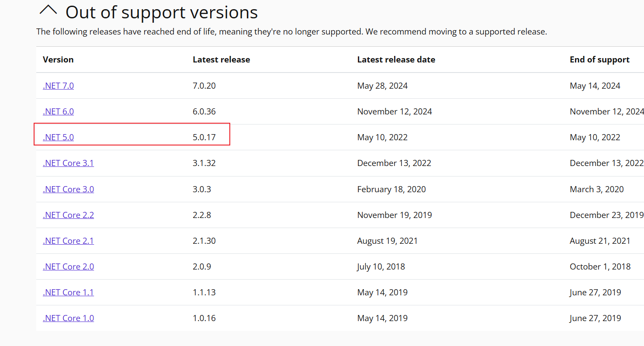Go to the .NET Core 3.0 page

point(68,189)
